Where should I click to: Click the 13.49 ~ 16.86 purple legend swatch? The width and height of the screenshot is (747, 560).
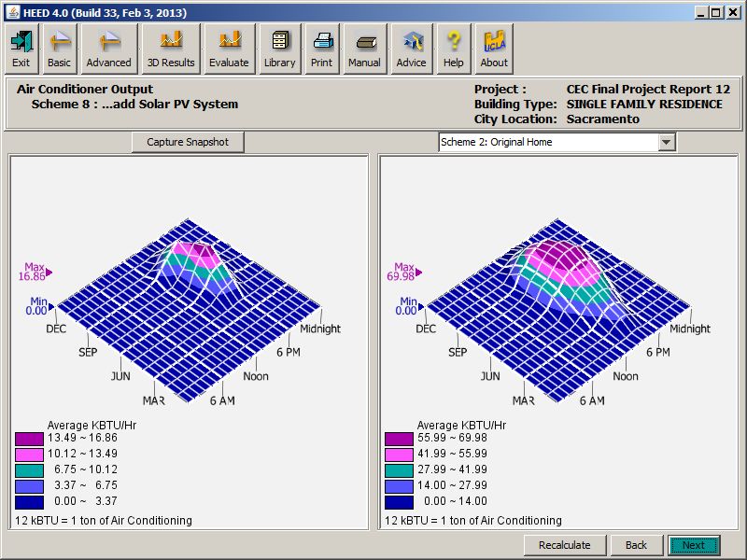[x=29, y=439]
